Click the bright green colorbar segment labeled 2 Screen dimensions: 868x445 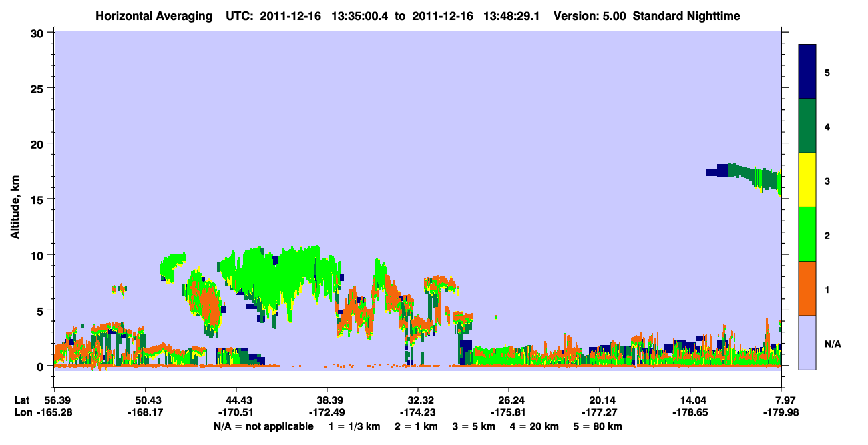[807, 234]
